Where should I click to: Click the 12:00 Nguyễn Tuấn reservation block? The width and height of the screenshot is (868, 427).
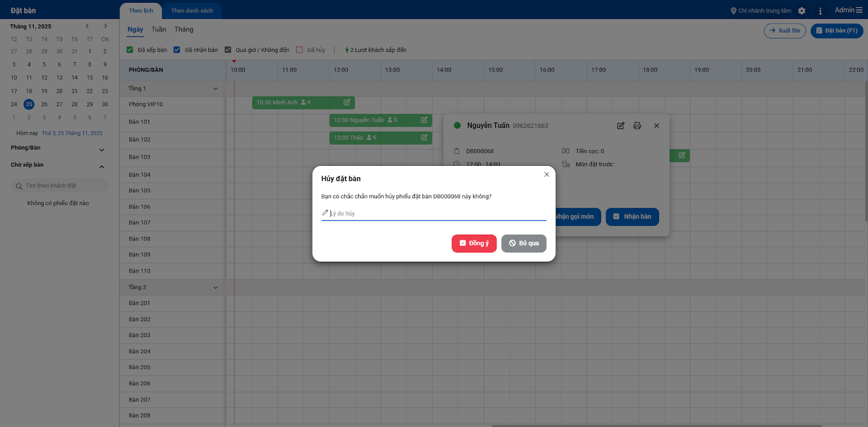click(381, 120)
